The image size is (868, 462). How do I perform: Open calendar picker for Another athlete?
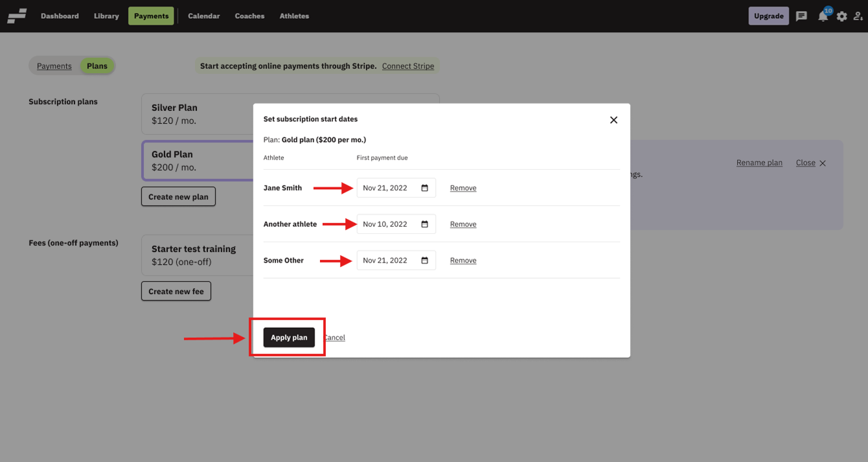click(425, 224)
